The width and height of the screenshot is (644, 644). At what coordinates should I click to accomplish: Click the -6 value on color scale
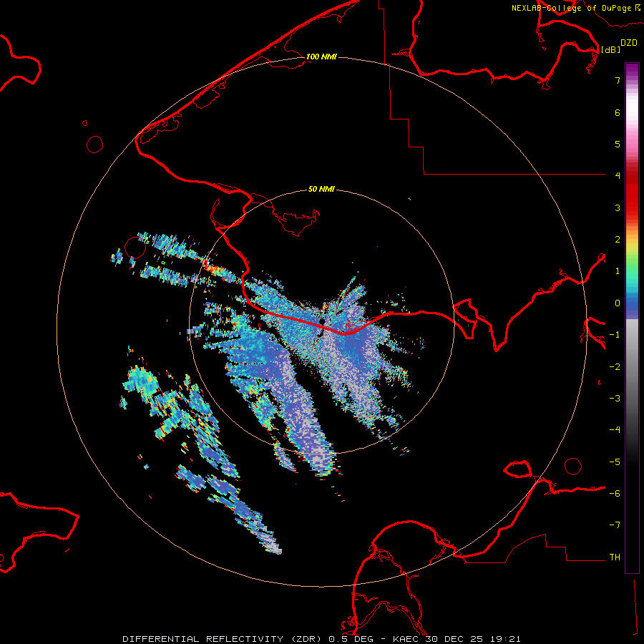pyautogui.click(x=615, y=494)
